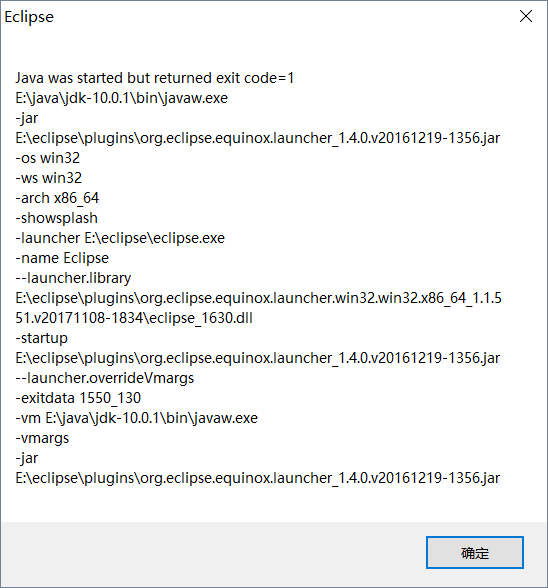The width and height of the screenshot is (548, 588).
Task: Click the 'exit code=1' error message line
Action: coord(155,78)
